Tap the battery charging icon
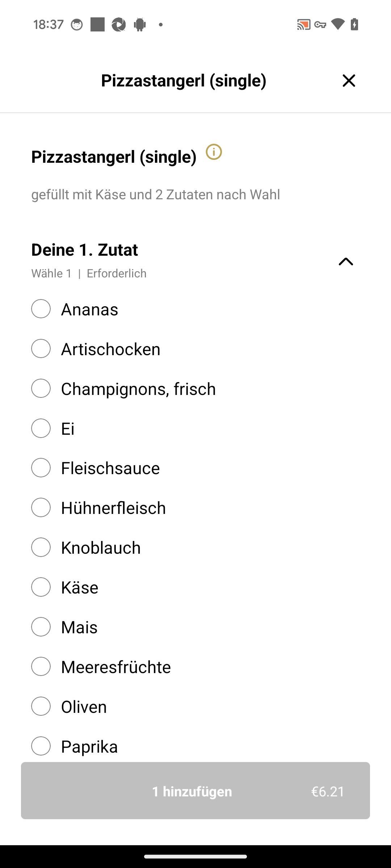This screenshot has width=391, height=868. (x=354, y=25)
